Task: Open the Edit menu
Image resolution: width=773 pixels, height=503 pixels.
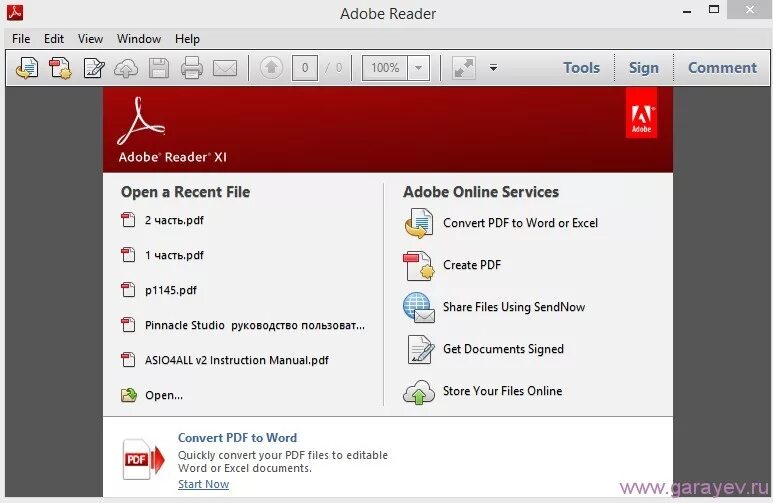Action: point(54,38)
